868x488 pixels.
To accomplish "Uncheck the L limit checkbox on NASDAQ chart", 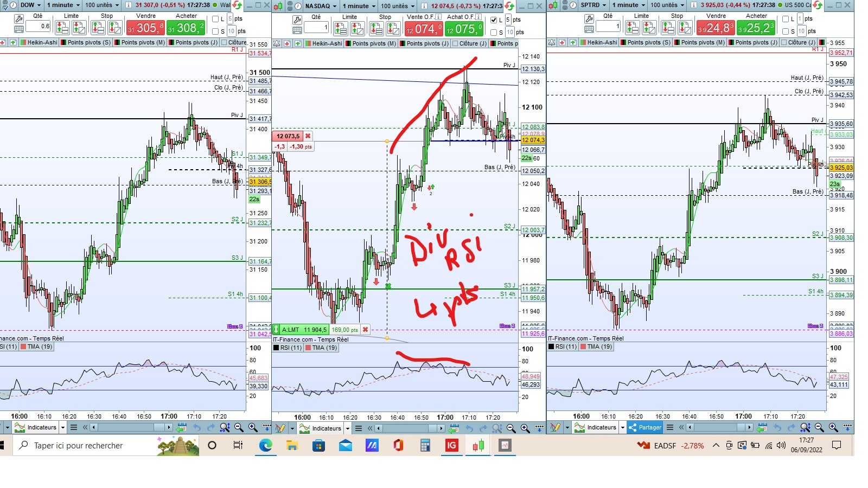I will click(494, 20).
